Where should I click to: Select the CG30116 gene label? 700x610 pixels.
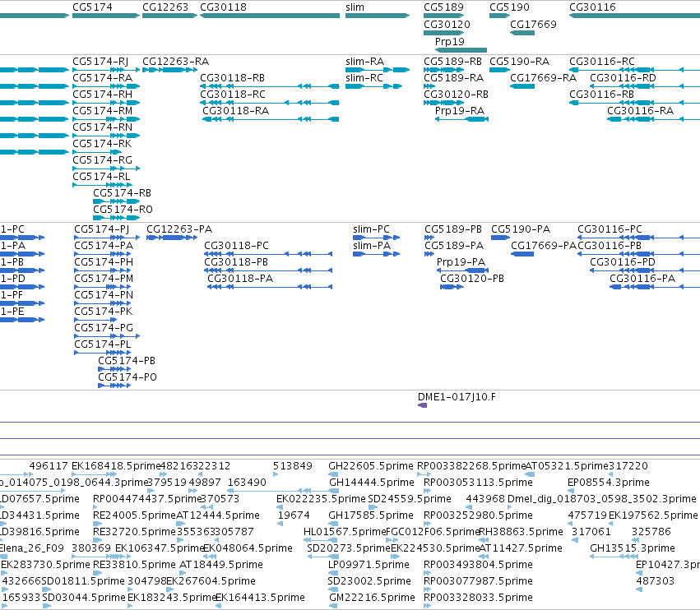coord(592,7)
